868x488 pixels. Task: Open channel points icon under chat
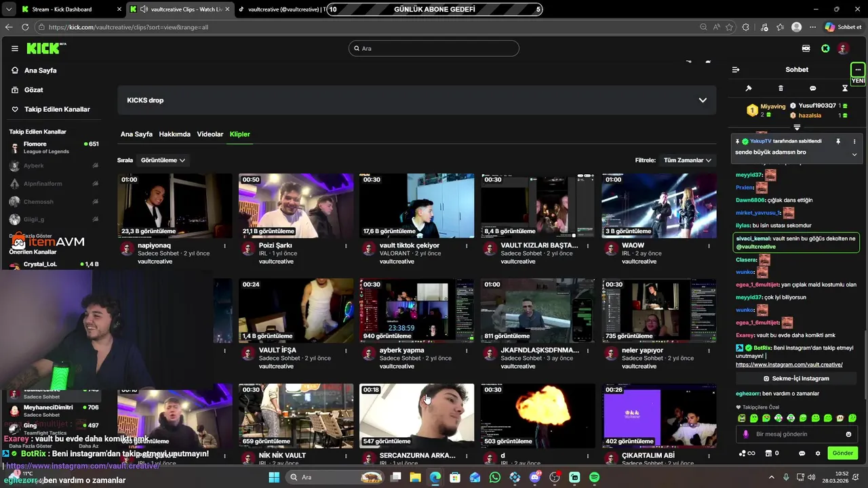pyautogui.click(x=743, y=453)
